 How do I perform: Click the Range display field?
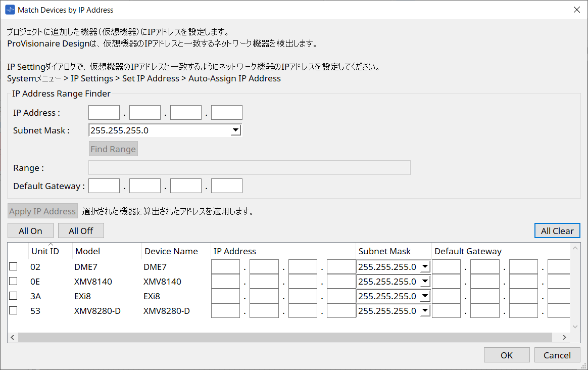pyautogui.click(x=249, y=167)
